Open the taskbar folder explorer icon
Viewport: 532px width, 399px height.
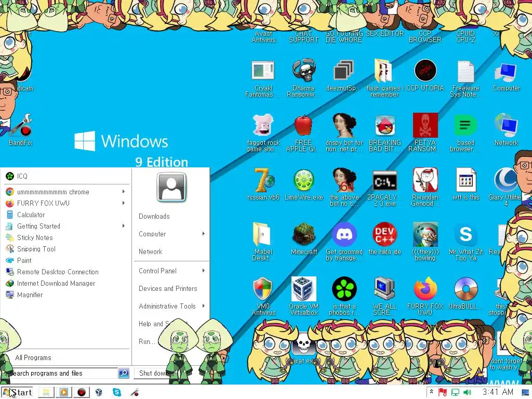(46, 393)
